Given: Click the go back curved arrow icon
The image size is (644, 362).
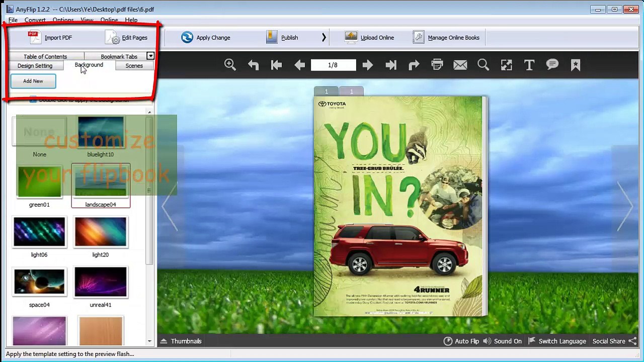Looking at the screenshot, I should (x=253, y=65).
